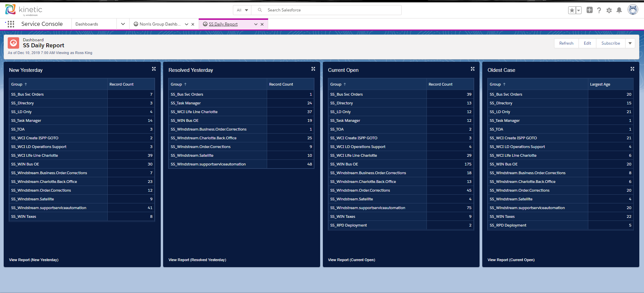The image size is (644, 293).
Task: Switch to Norris Group Dashboard tab
Action: click(160, 24)
